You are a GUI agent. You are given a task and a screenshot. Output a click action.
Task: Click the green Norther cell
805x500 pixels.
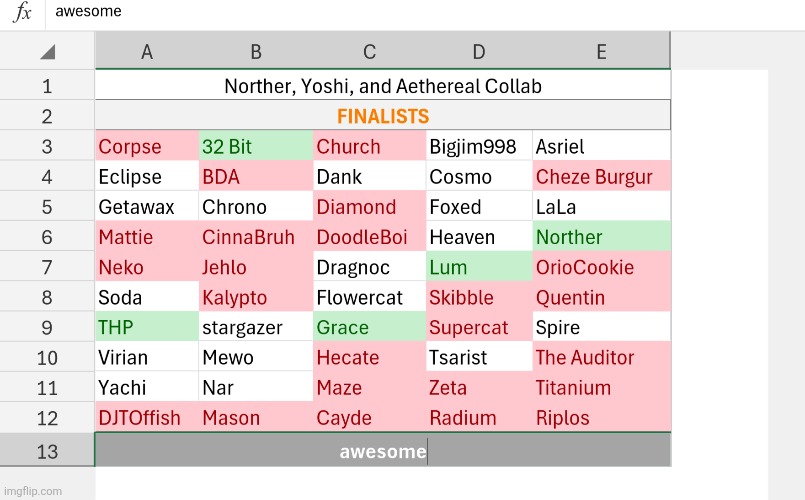[601, 237]
